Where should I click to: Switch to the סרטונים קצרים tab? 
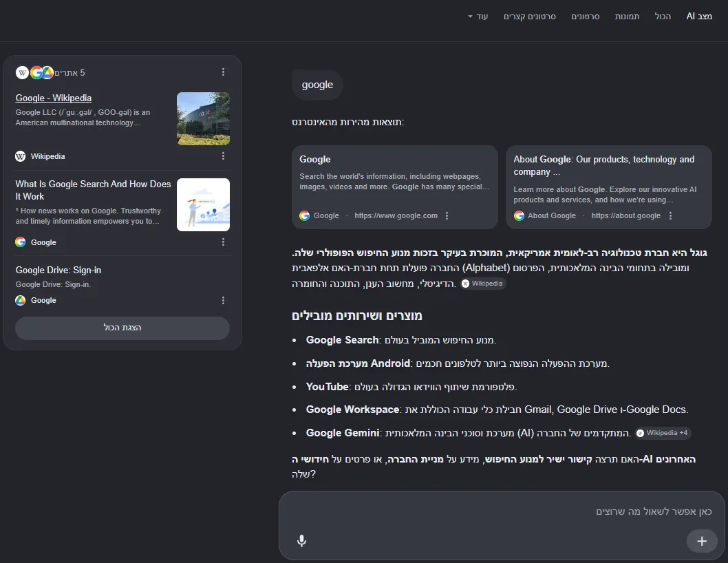click(x=530, y=17)
